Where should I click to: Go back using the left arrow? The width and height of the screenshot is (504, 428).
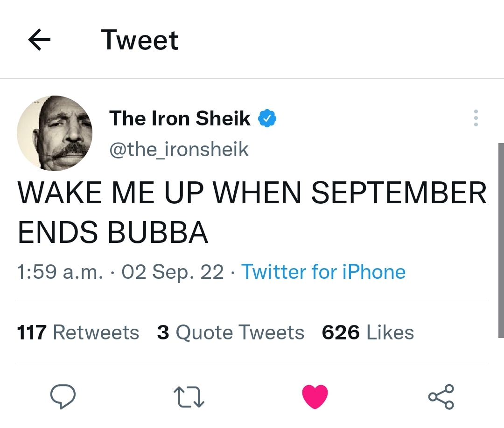[40, 41]
